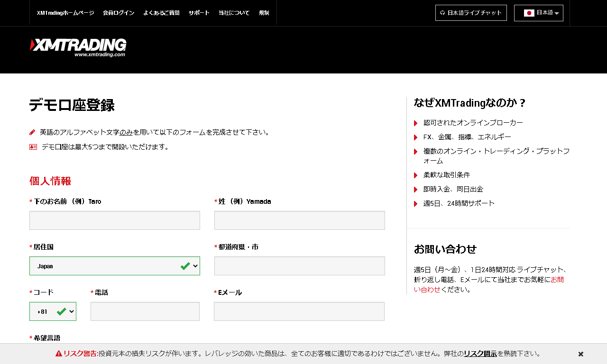Click the 都道府県・市 input field

300,266
